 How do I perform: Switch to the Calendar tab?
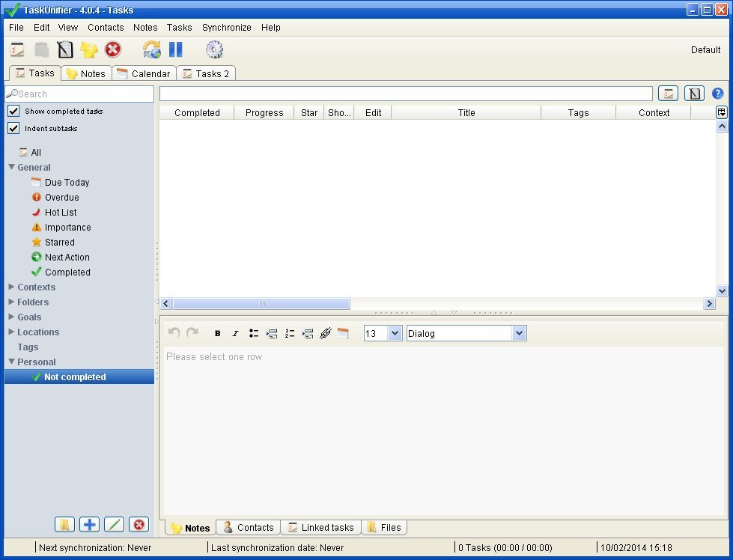144,73
